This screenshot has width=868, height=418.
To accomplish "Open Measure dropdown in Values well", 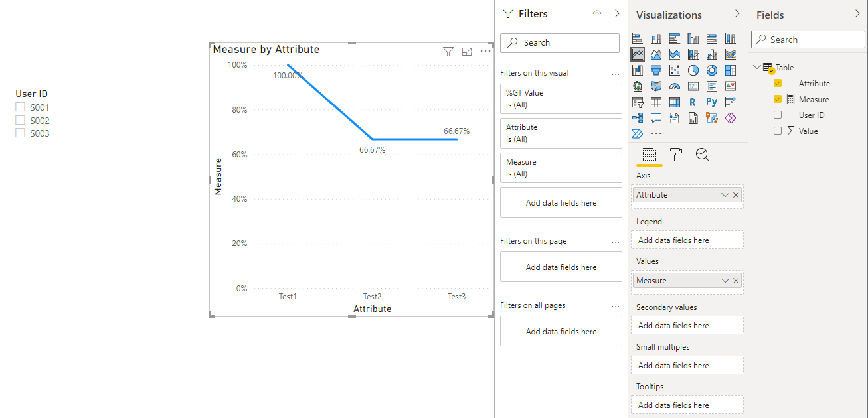I will pyautogui.click(x=725, y=281).
